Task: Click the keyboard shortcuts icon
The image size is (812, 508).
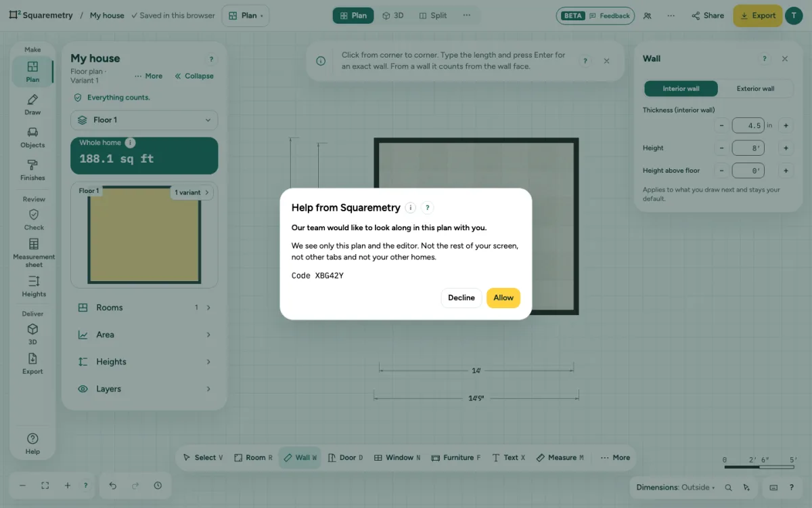Action: pos(774,487)
